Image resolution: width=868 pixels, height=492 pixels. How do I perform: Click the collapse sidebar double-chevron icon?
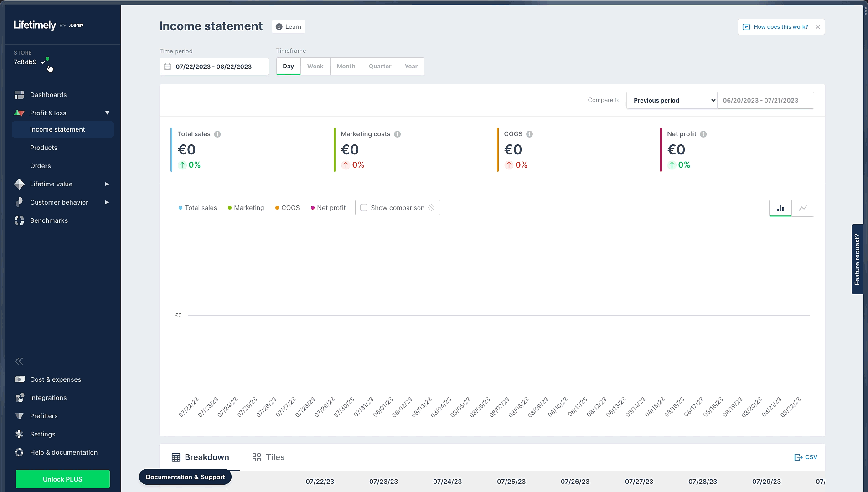tap(19, 361)
